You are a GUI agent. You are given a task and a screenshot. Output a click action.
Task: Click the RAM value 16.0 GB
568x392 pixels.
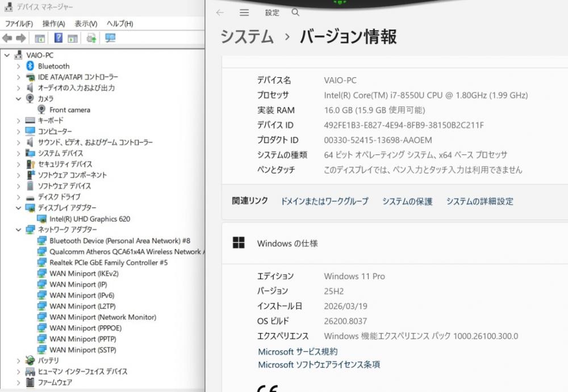point(374,110)
